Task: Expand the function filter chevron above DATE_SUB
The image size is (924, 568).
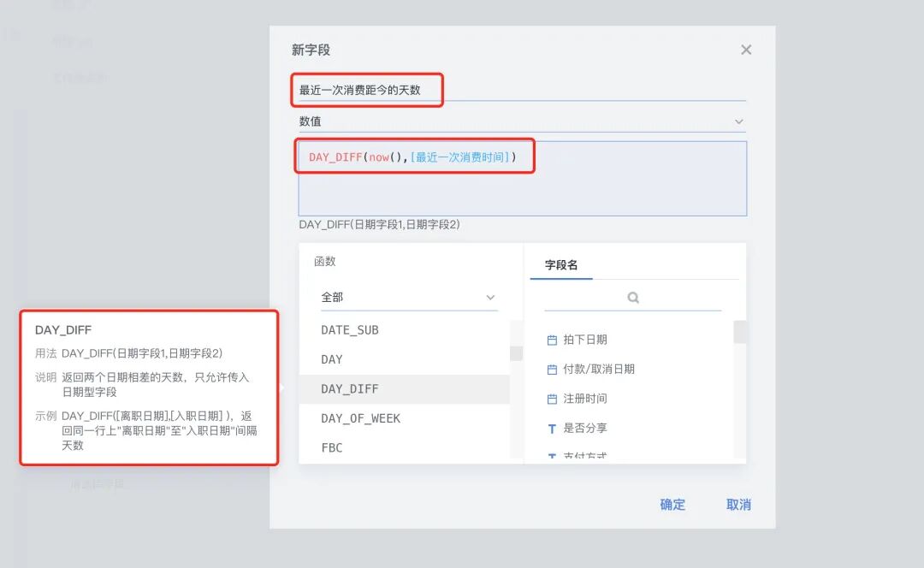Action: pyautogui.click(x=490, y=297)
